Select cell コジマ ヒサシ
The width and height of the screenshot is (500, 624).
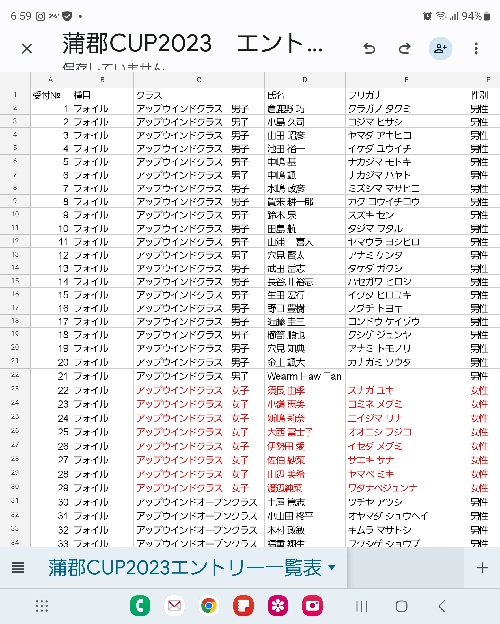click(x=406, y=122)
